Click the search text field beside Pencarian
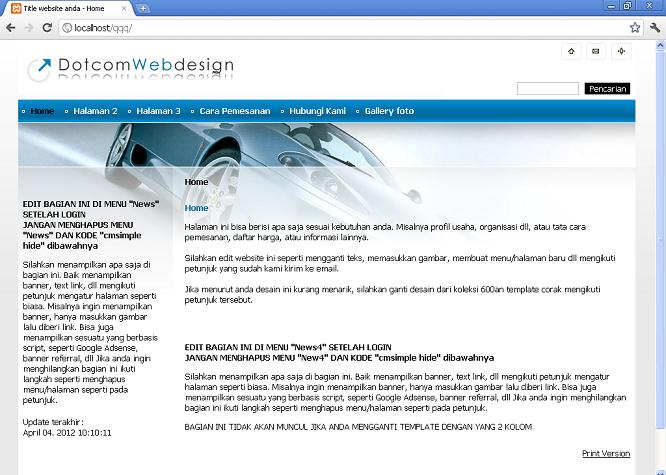Image resolution: width=666 pixels, height=475 pixels. coord(547,88)
